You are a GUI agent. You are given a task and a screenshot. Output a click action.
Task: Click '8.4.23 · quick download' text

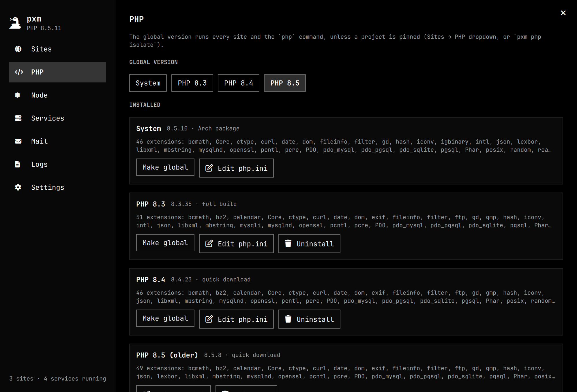[211, 280]
